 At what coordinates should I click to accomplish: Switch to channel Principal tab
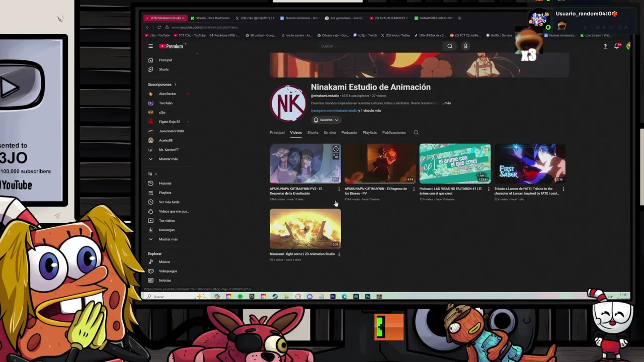pos(277,133)
